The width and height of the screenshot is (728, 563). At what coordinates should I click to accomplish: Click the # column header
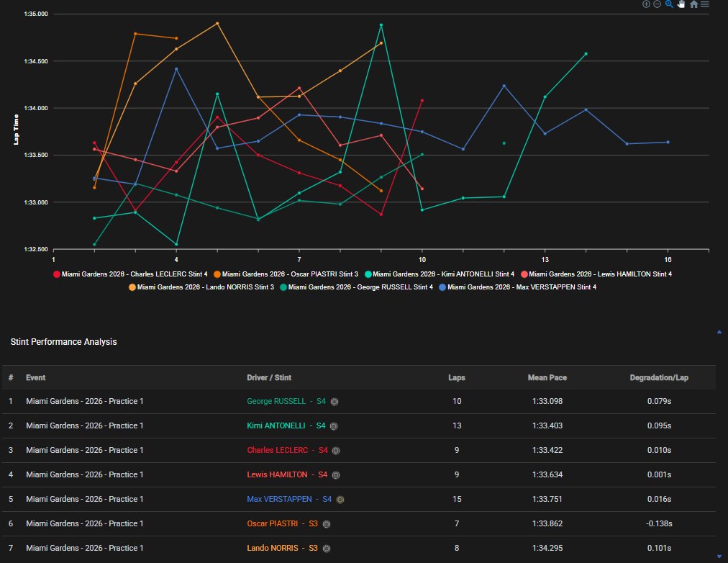pos(11,378)
